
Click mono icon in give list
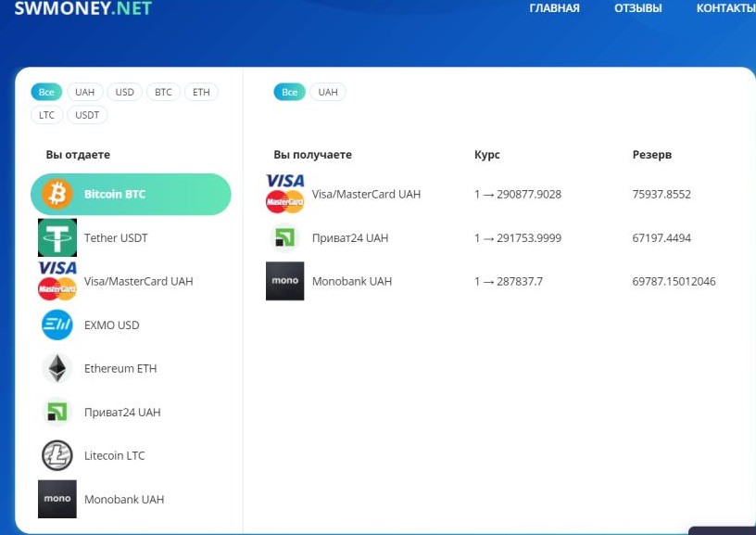click(x=57, y=499)
